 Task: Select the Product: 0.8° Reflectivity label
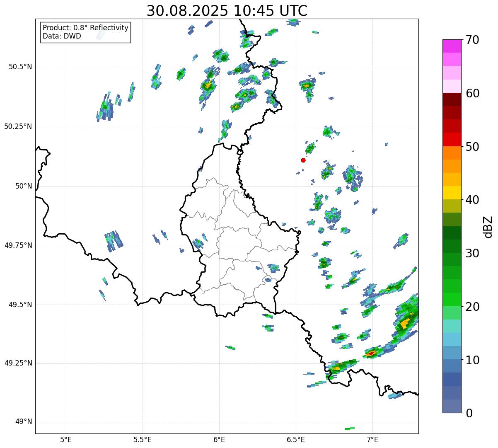(85, 28)
